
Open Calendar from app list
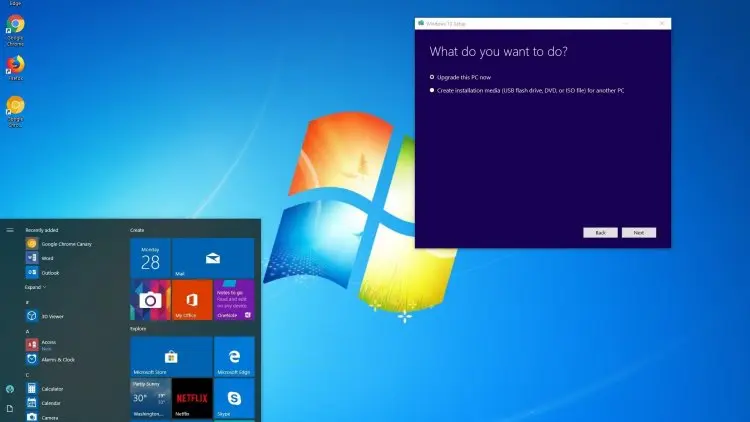[44, 403]
